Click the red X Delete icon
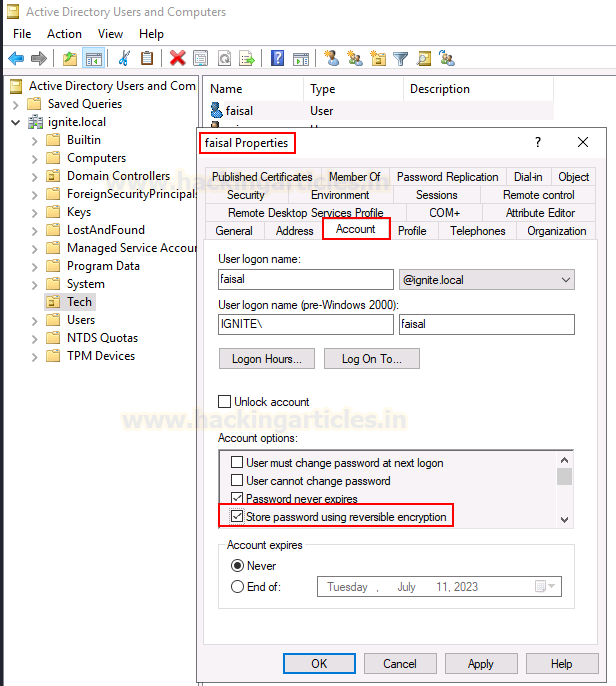The image size is (616, 686). [x=177, y=58]
